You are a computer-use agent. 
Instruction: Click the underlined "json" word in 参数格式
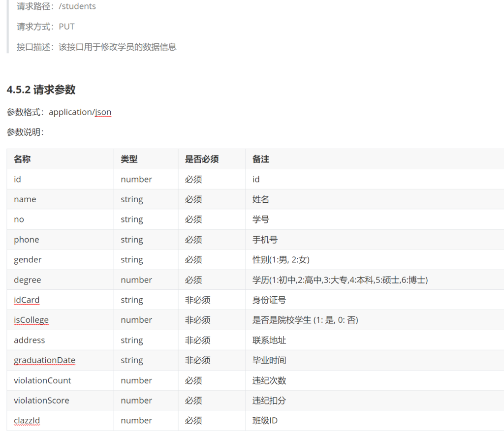click(103, 112)
